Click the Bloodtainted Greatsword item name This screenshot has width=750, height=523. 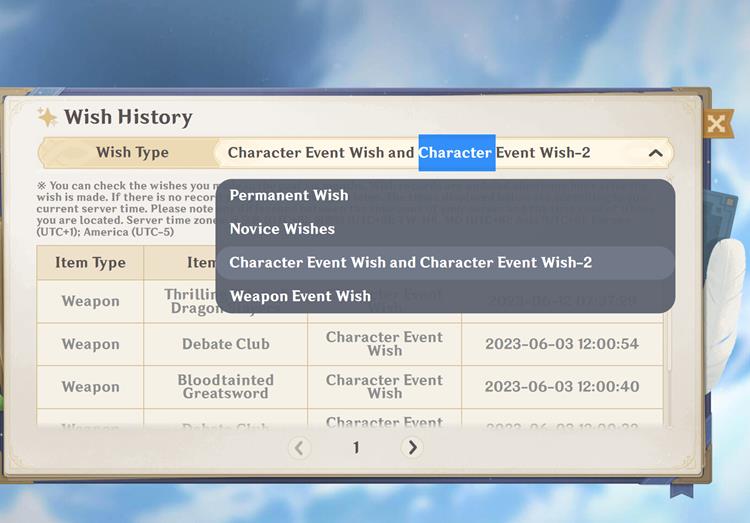(226, 387)
